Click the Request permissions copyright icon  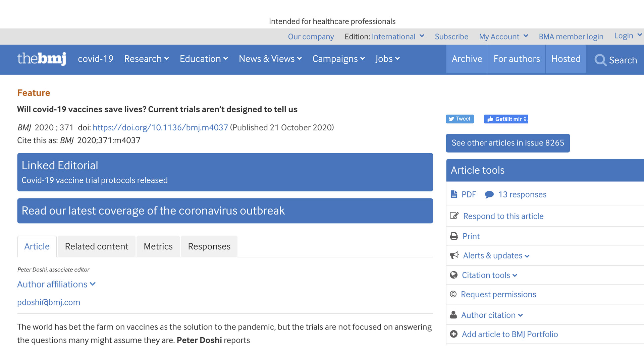[453, 294]
